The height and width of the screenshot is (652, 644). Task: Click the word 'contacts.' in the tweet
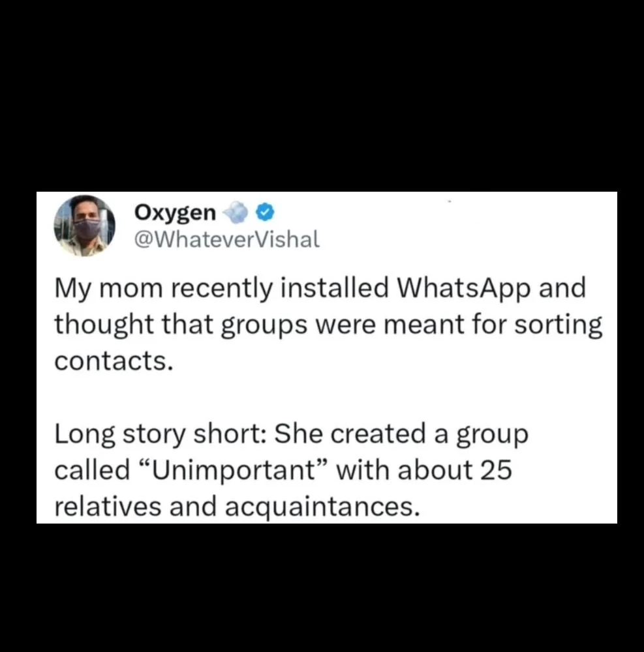(x=114, y=361)
